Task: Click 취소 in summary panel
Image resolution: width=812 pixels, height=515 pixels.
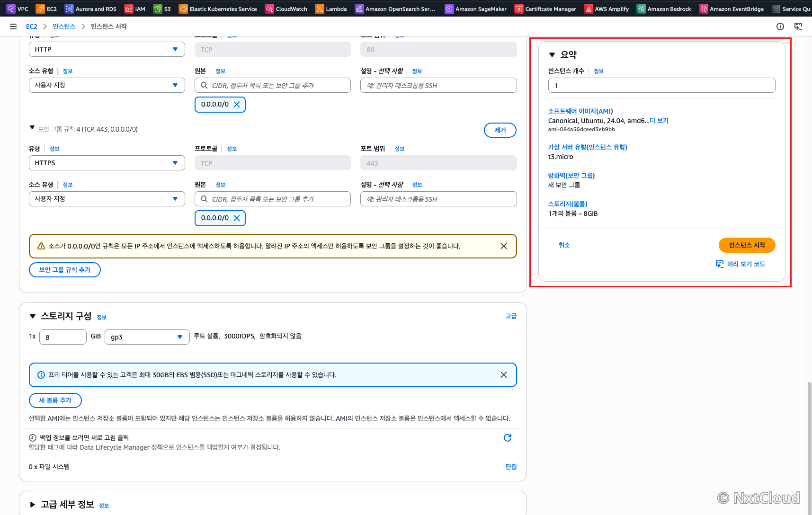Action: tap(564, 245)
